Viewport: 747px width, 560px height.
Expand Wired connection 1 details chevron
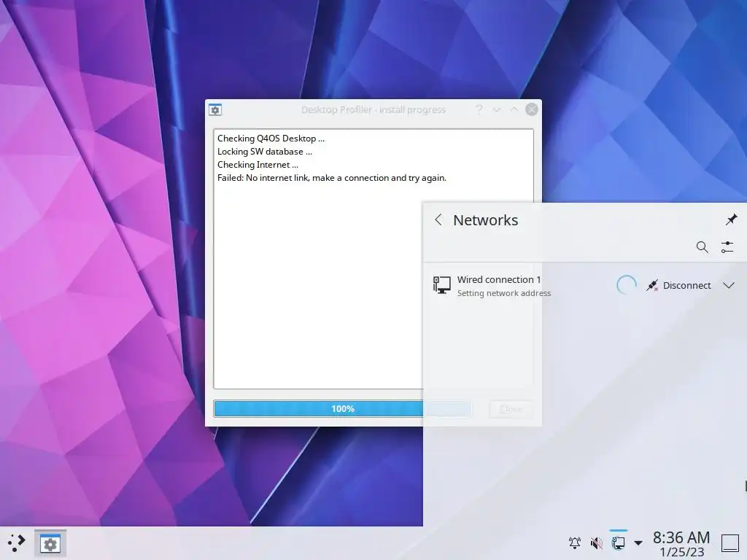pyautogui.click(x=729, y=285)
